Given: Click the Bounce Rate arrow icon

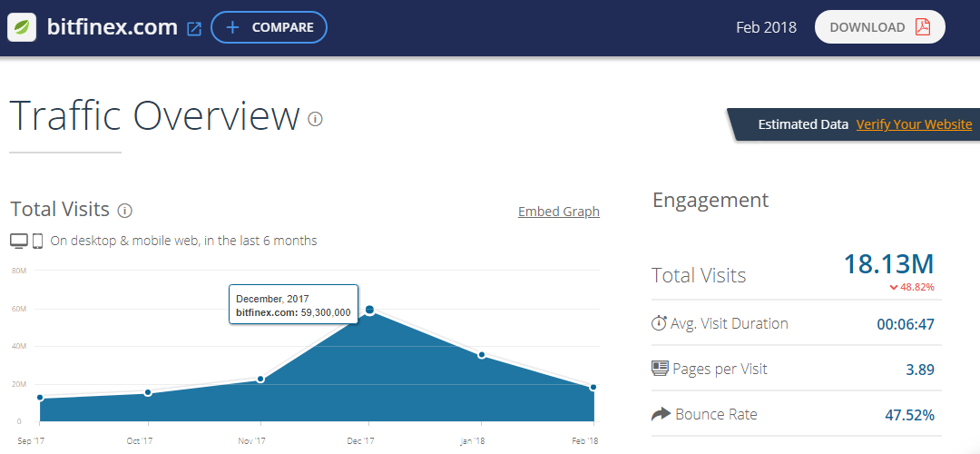Looking at the screenshot, I should 661,414.
